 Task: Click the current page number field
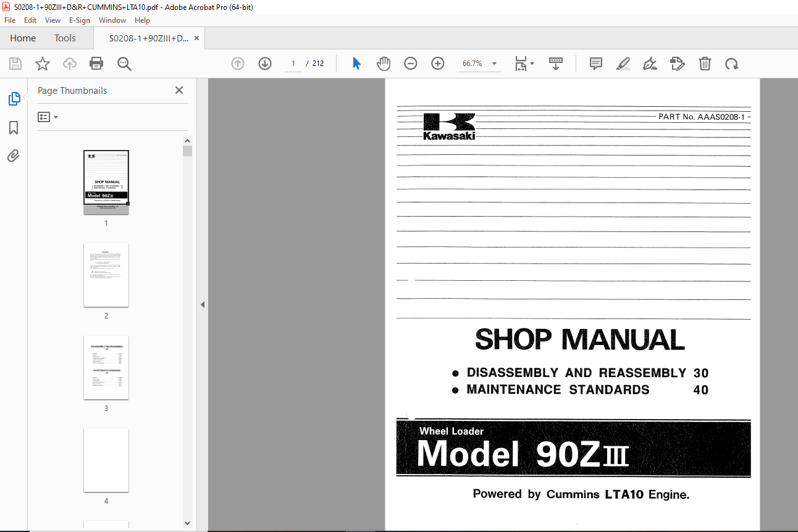(x=293, y=64)
